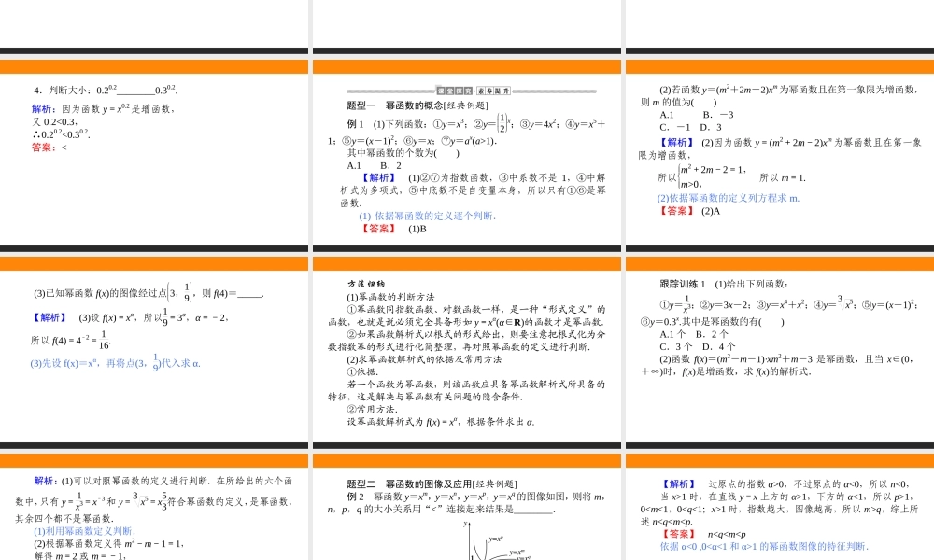Click the line (2)求幂函数解析式的依据及常用方法
934x560 pixels.
(425, 359)
